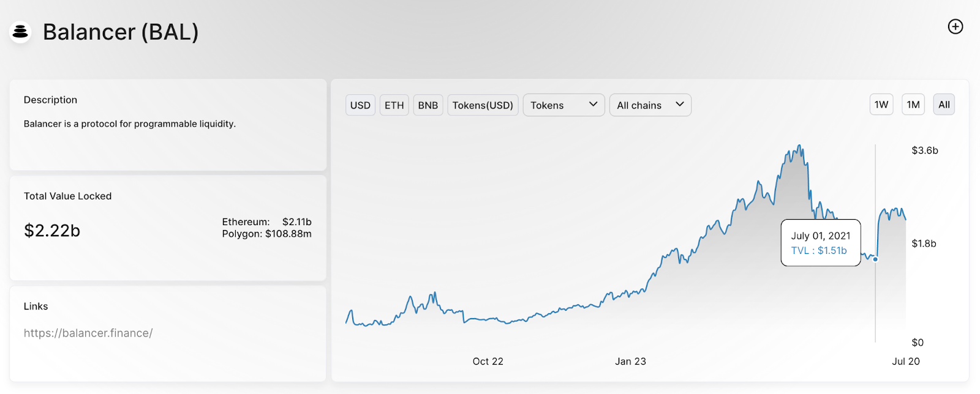Click the July 01 chart data point
The image size is (980, 394).
pos(875,259)
